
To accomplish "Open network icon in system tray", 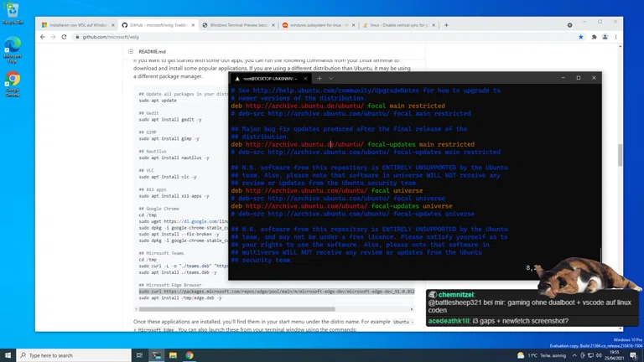I will click(590, 355).
